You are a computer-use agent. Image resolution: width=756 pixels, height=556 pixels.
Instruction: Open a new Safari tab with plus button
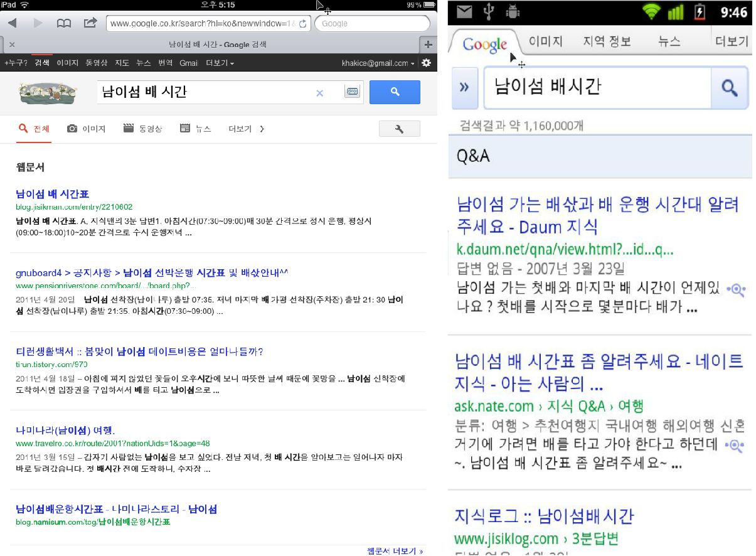429,45
